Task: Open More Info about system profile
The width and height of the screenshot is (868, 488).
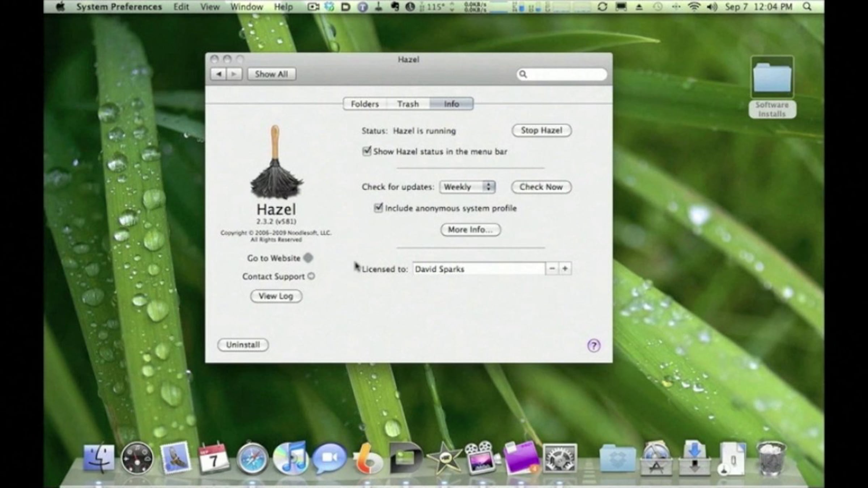Action: click(471, 230)
